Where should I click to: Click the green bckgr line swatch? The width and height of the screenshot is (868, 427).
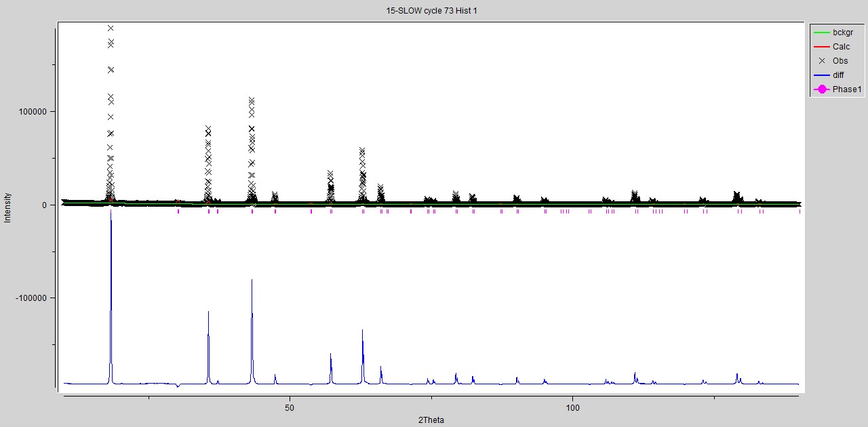pyautogui.click(x=821, y=33)
